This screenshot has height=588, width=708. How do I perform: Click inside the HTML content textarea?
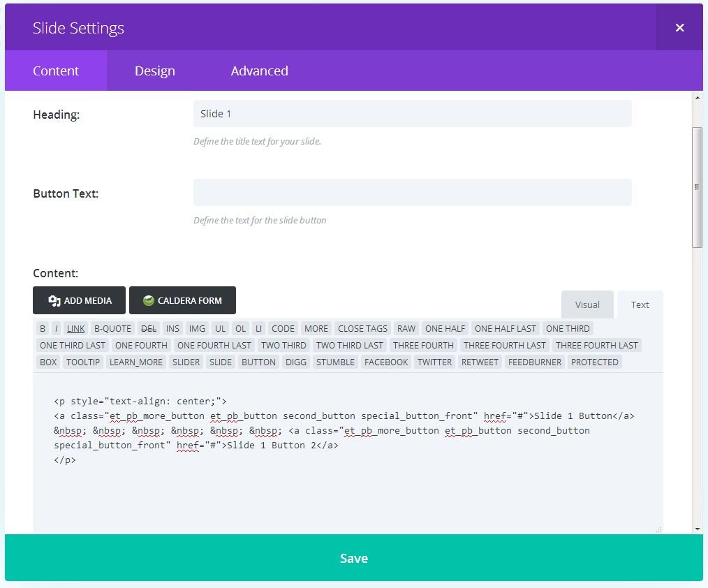coord(346,489)
